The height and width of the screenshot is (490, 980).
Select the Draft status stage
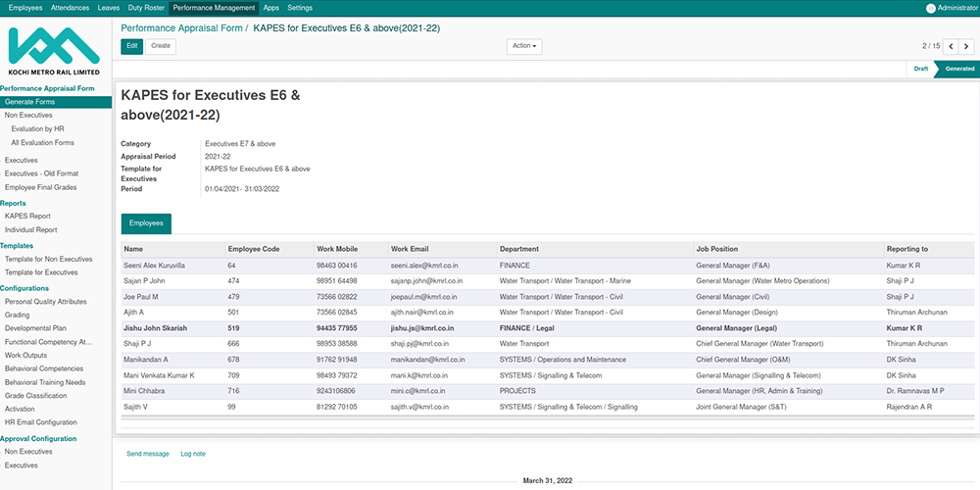pos(920,69)
